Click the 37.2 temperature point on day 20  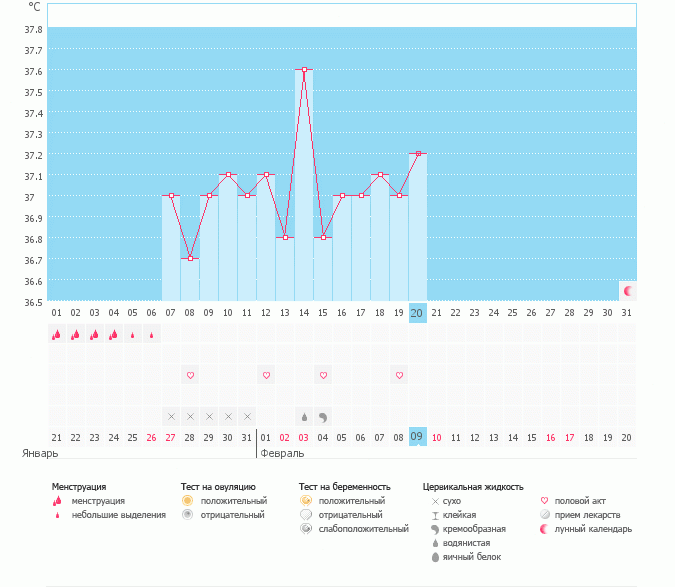418,154
